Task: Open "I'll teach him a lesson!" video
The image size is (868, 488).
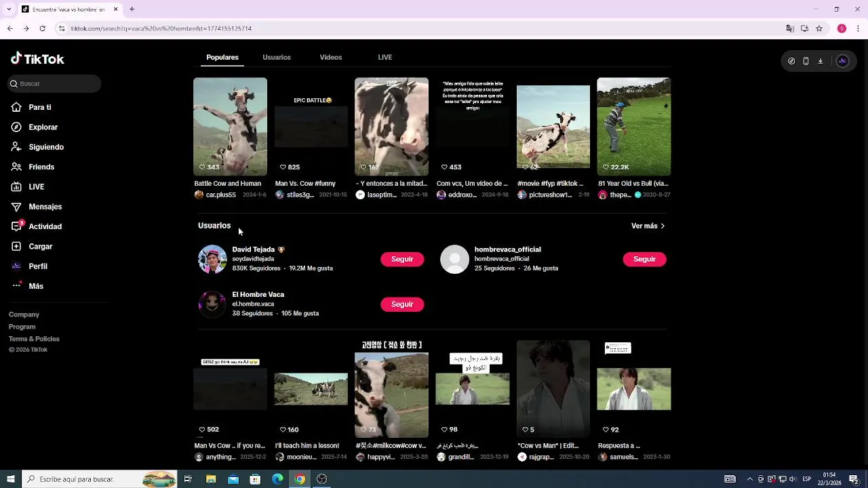Action: click(311, 389)
